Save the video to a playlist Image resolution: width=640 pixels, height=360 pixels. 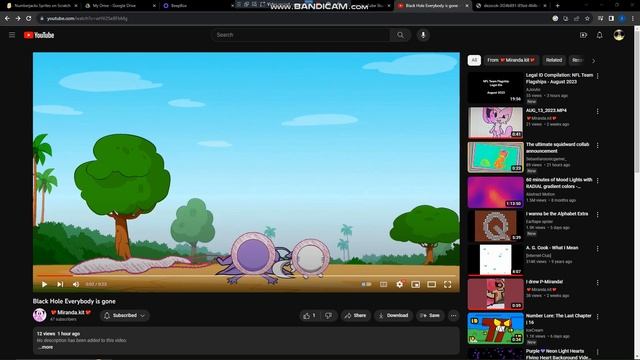(x=430, y=316)
